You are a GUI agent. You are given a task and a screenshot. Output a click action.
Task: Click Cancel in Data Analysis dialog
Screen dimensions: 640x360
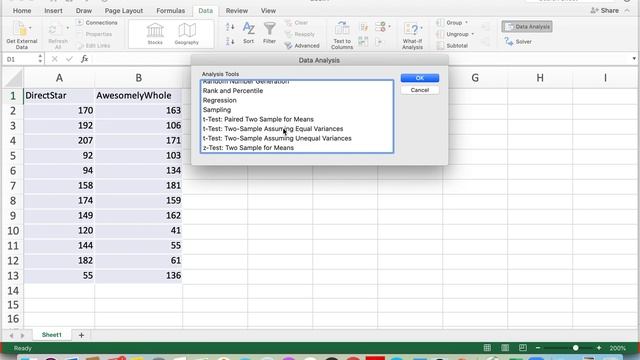coord(420,90)
